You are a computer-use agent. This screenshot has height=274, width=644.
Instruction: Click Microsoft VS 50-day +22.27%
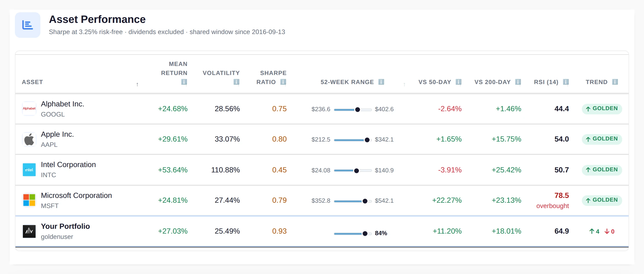(x=447, y=200)
